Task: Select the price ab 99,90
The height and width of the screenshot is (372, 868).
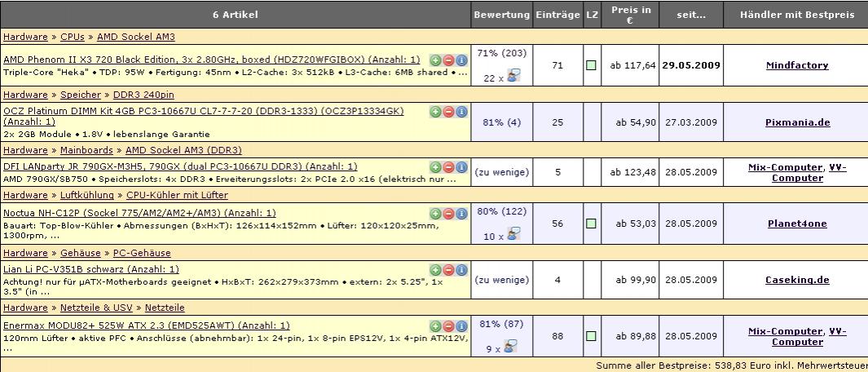Action: pos(636,280)
